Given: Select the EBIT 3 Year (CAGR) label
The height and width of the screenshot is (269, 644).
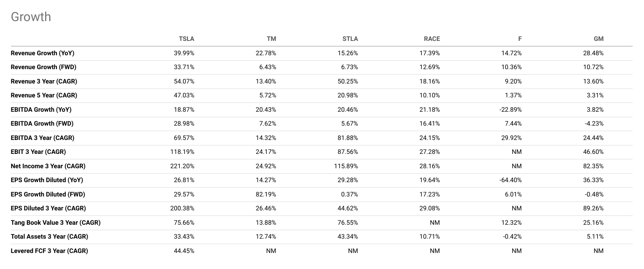Looking at the screenshot, I should click(38, 152).
